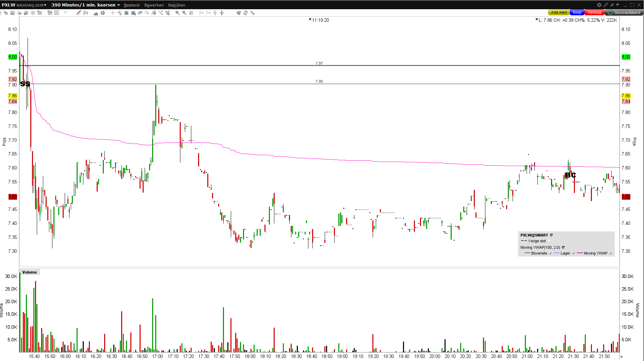Open the table grid view icon
The width and height of the screenshot is (644, 361).
(x=12, y=13)
